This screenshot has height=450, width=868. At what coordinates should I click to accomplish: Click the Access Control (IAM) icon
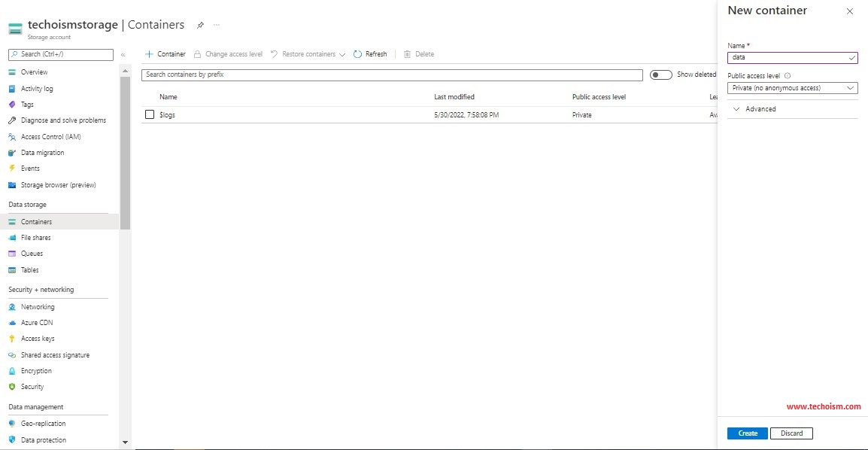coord(12,137)
